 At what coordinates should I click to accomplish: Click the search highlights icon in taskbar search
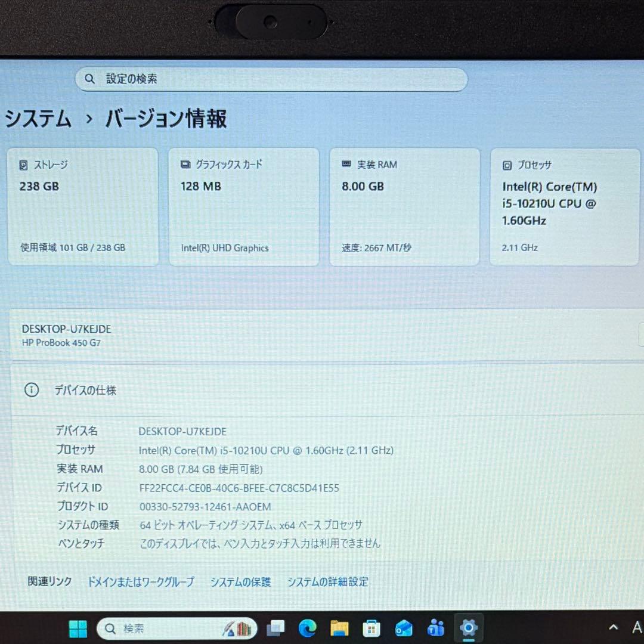(237, 629)
